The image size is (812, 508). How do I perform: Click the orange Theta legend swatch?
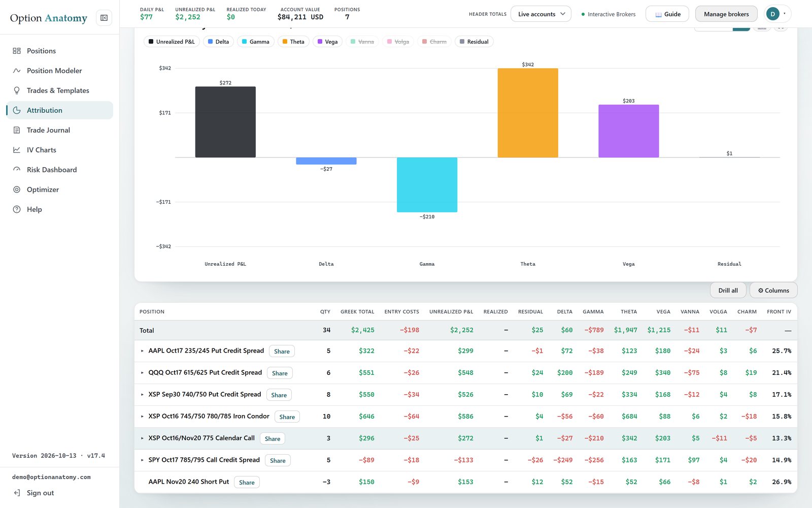click(x=285, y=42)
